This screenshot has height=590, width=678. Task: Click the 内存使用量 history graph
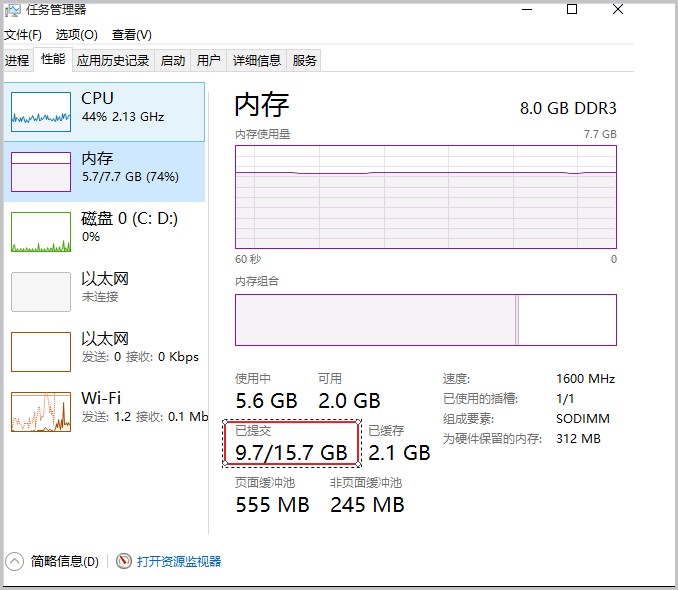pos(426,197)
